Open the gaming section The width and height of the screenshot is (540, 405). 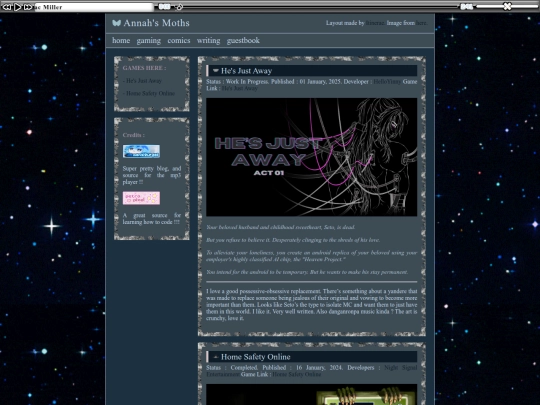(148, 41)
